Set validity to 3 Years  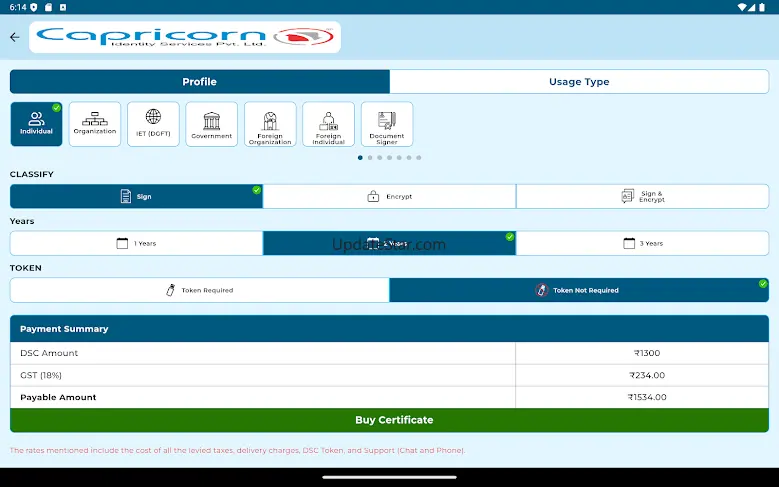(642, 243)
